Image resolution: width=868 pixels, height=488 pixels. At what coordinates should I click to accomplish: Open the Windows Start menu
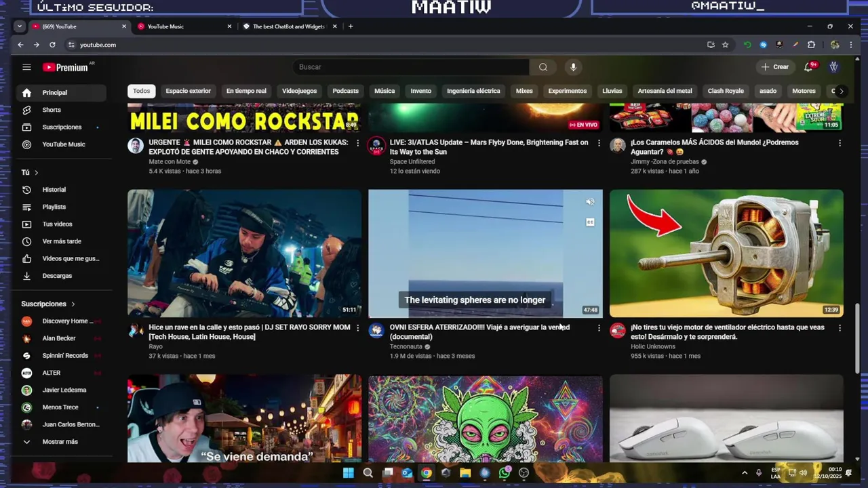pos(349,473)
